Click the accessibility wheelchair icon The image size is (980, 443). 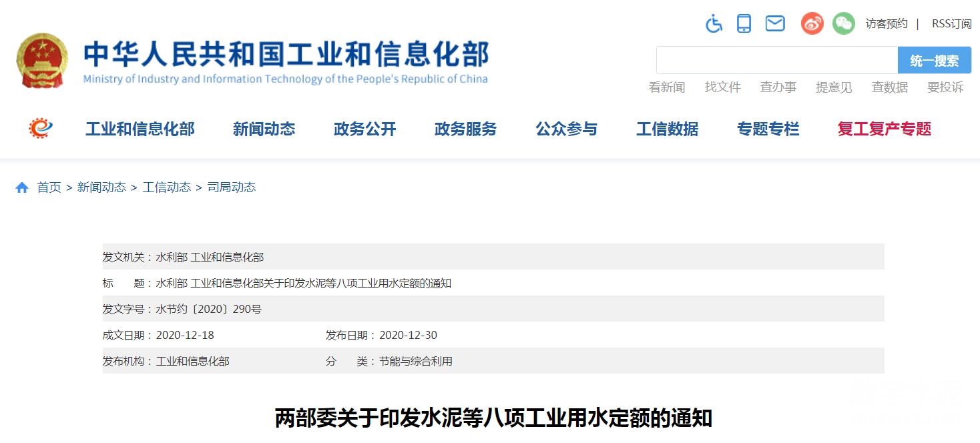click(x=714, y=24)
